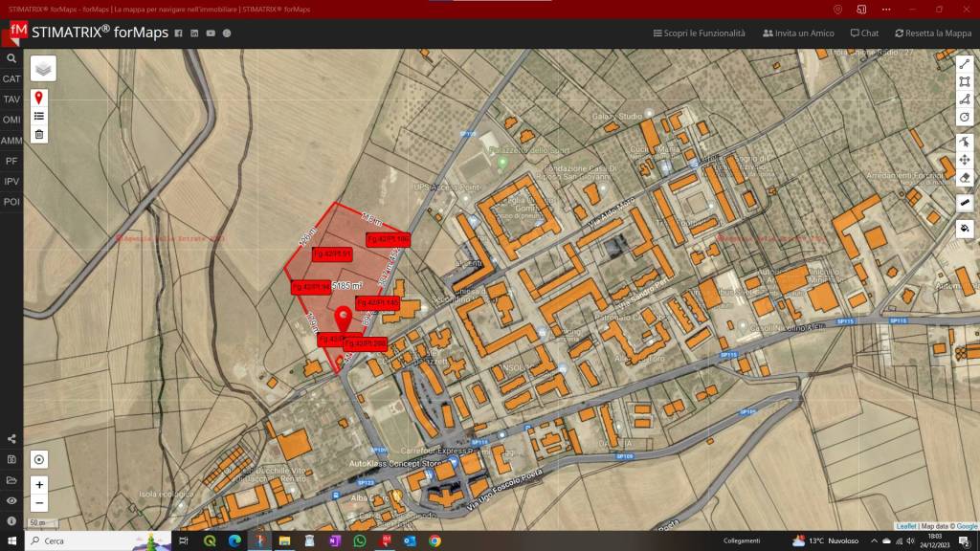The width and height of the screenshot is (980, 551).
Task: Select the draw circle tool
Action: [x=965, y=117]
